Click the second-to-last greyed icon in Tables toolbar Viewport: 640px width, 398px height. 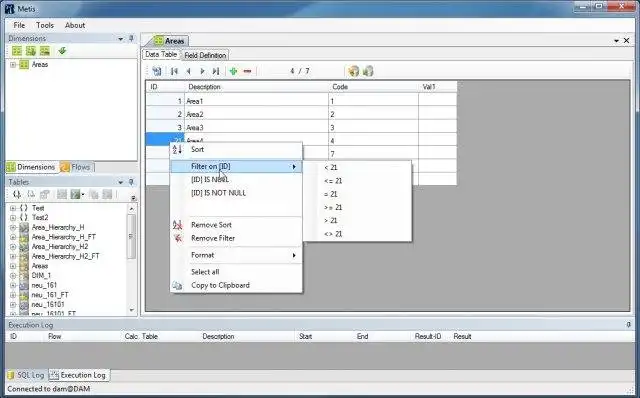pyautogui.click(x=94, y=194)
